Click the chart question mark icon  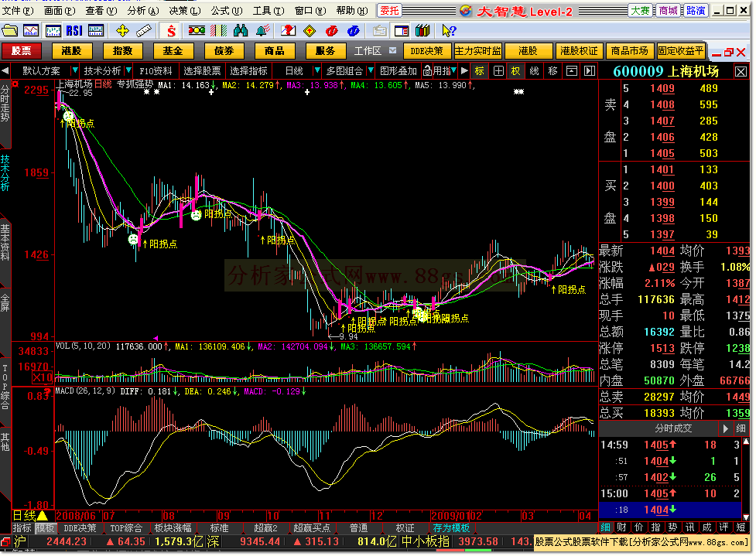(288, 31)
